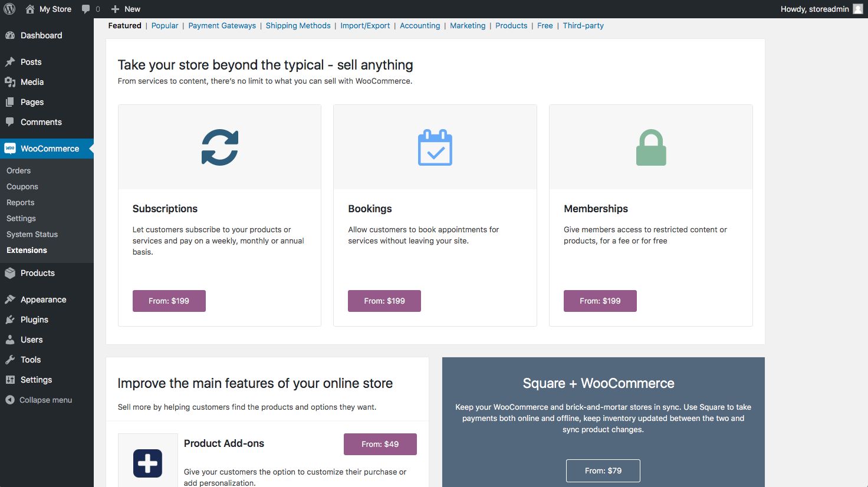The height and width of the screenshot is (487, 868).
Task: Open the Appearance menu item
Action: pyautogui.click(x=43, y=300)
